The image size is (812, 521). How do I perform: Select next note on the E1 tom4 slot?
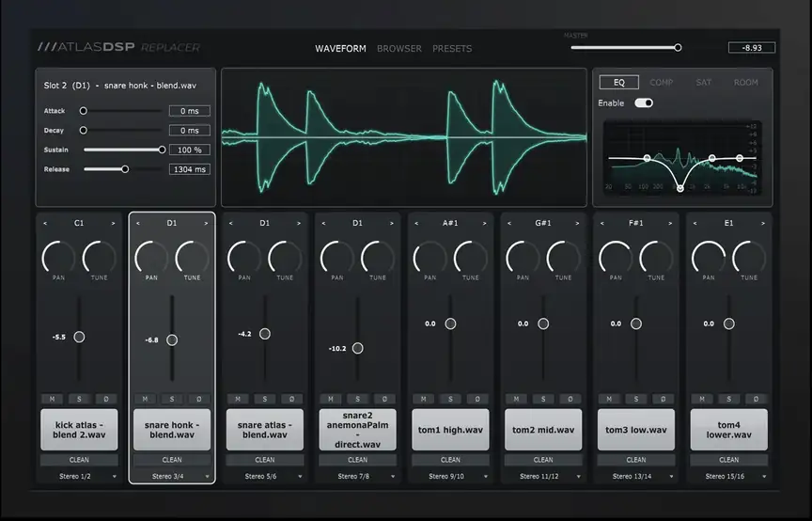click(x=763, y=224)
